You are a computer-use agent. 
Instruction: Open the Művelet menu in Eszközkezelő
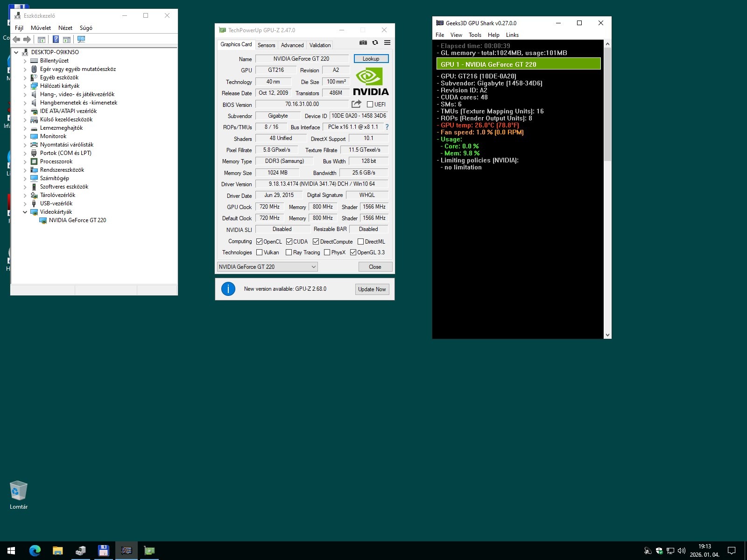click(x=41, y=28)
